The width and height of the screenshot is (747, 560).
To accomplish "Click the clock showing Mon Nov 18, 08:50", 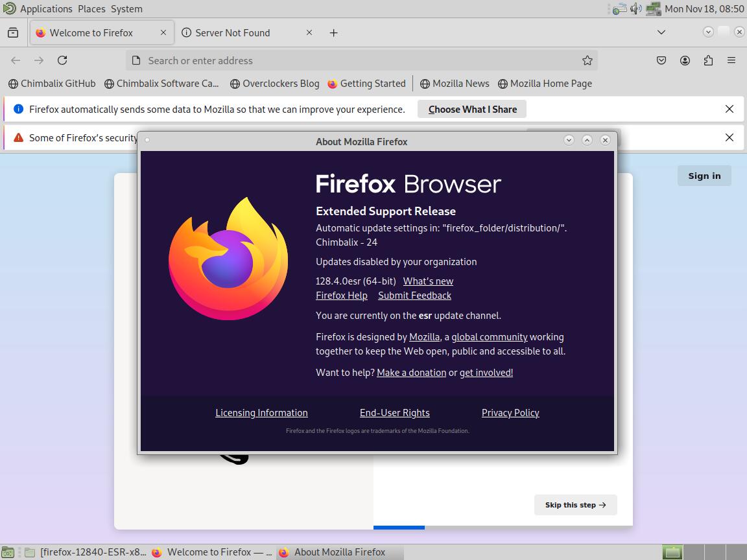I will click(704, 8).
